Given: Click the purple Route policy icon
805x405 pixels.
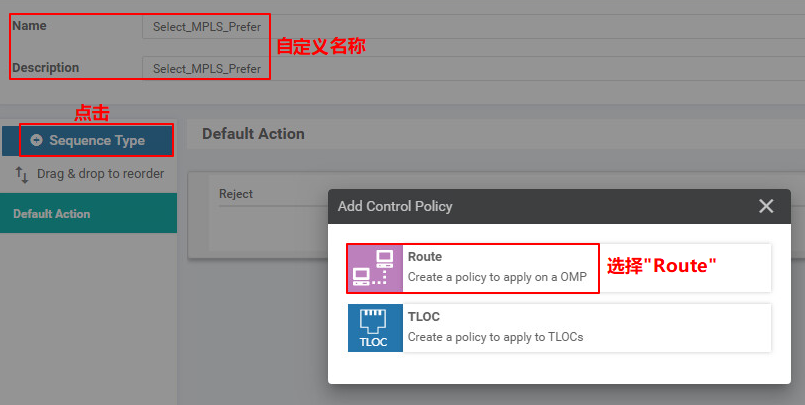Looking at the screenshot, I should coord(375,268).
